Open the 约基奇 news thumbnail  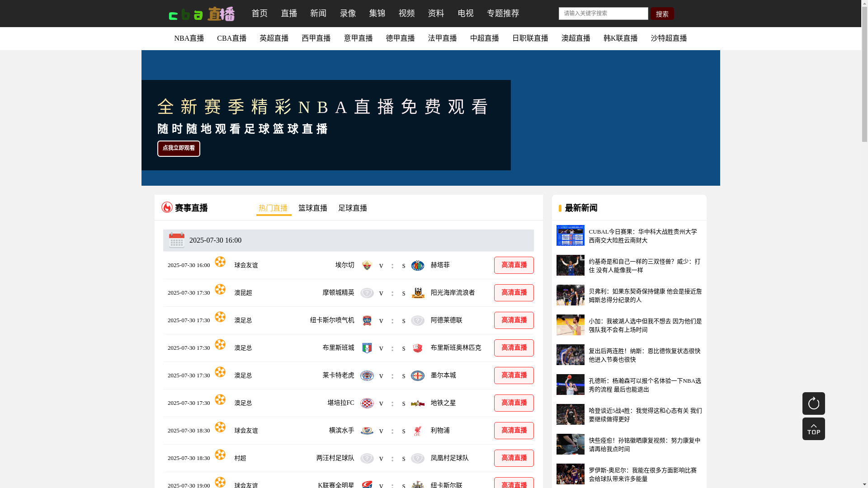coord(570,265)
